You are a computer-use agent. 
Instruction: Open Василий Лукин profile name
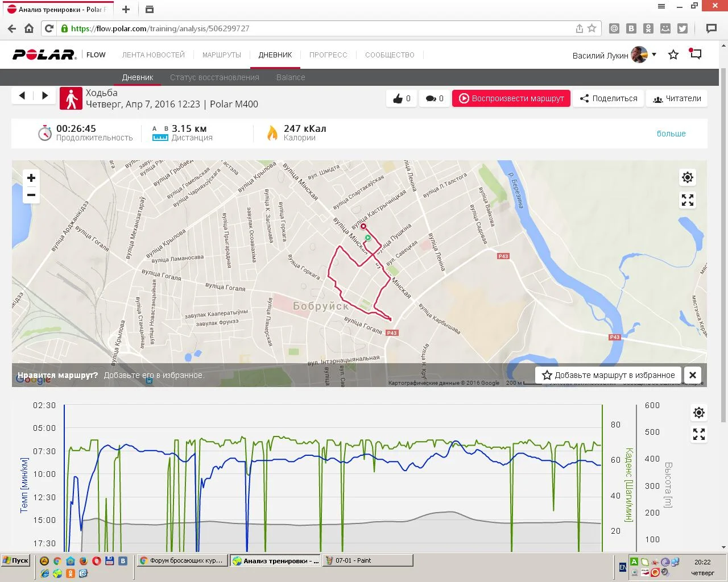point(600,55)
